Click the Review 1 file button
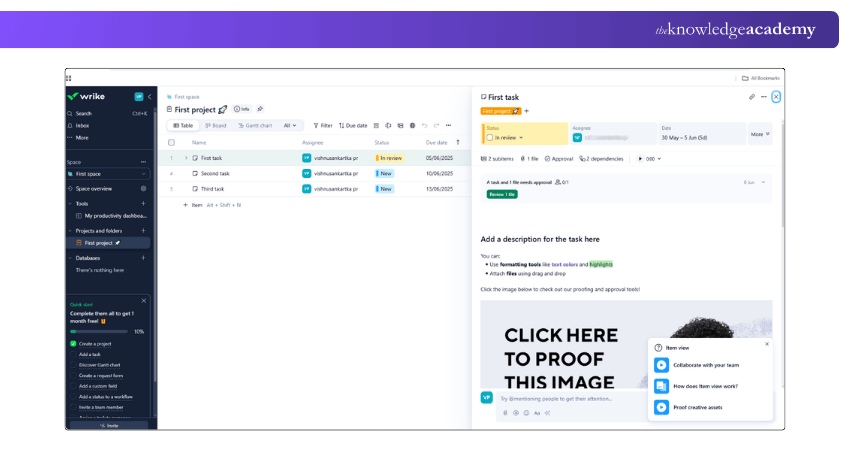This screenshot has width=850, height=450. [x=502, y=194]
